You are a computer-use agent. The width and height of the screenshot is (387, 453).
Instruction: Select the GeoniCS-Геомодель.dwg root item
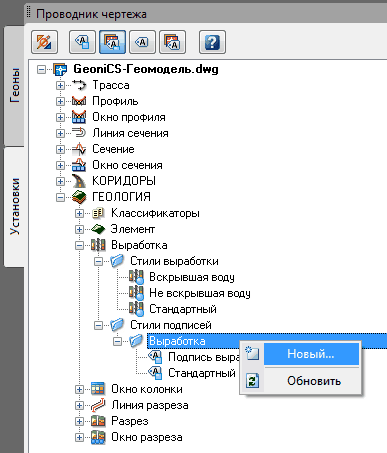coord(146,69)
